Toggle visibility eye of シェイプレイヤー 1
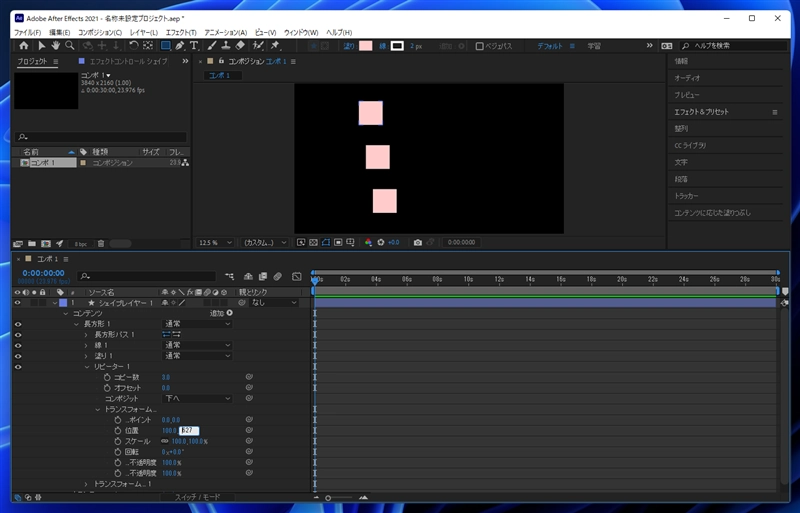 pos(18,302)
